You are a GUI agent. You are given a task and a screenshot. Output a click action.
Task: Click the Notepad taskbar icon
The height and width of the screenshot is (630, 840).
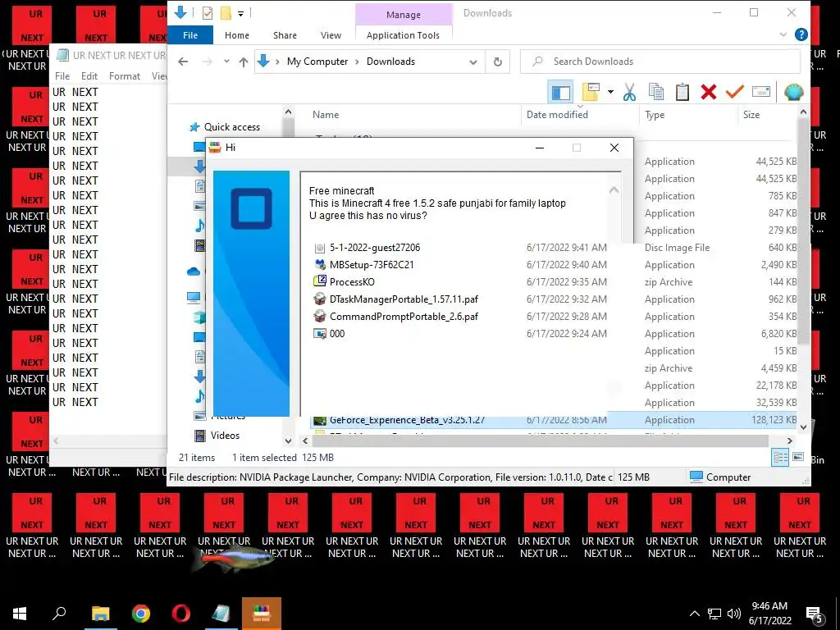tap(221, 614)
